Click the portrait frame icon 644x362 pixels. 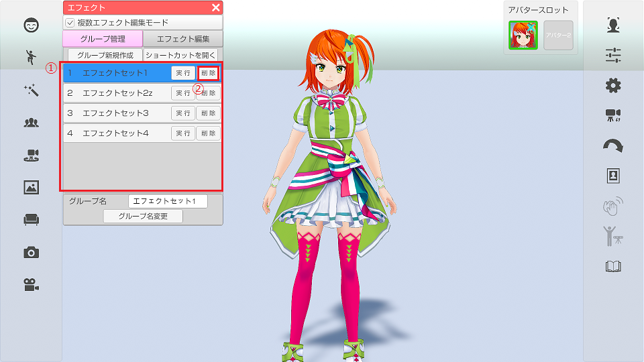click(x=613, y=176)
